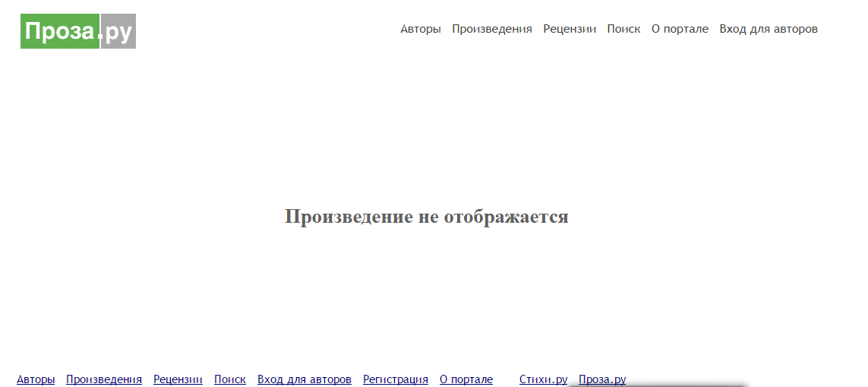Follow the footer Авторы link

(36, 379)
